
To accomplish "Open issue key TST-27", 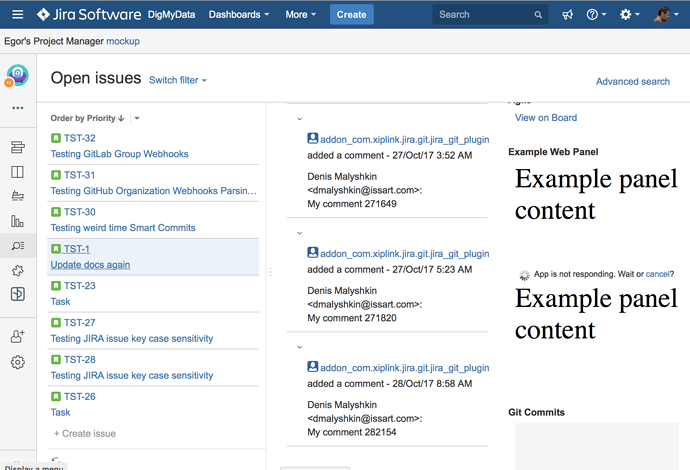I will (79, 323).
